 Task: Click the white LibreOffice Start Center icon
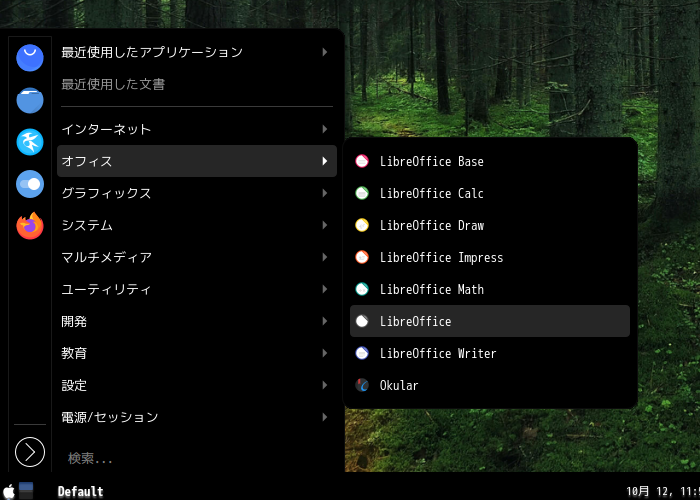[362, 321]
